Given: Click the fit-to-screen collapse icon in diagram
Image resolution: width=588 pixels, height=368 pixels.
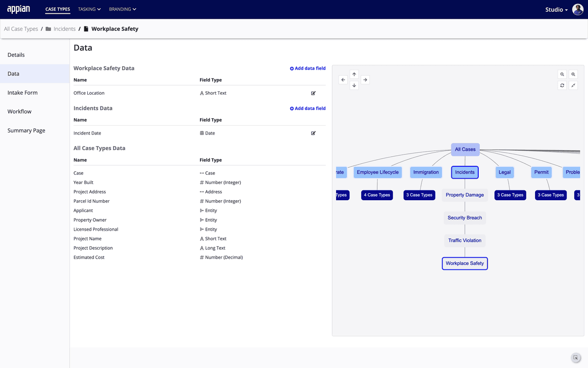Looking at the screenshot, I should point(573,85).
